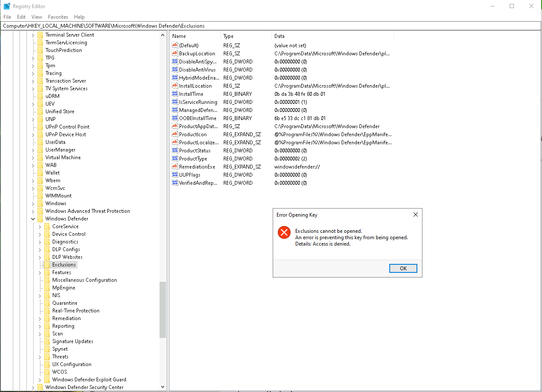
Task: Click the TouchPrediction folder icon
Action: 40,50
